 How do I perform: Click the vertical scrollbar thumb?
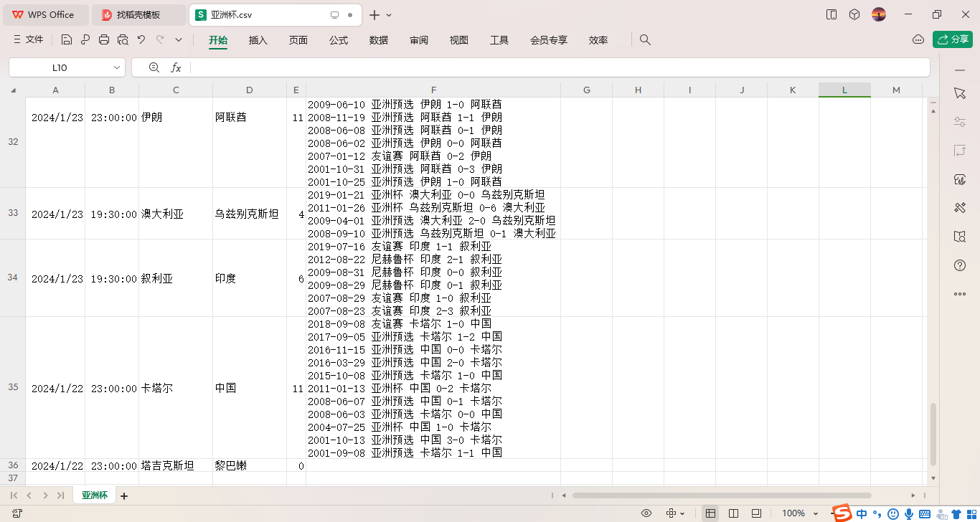tap(933, 434)
